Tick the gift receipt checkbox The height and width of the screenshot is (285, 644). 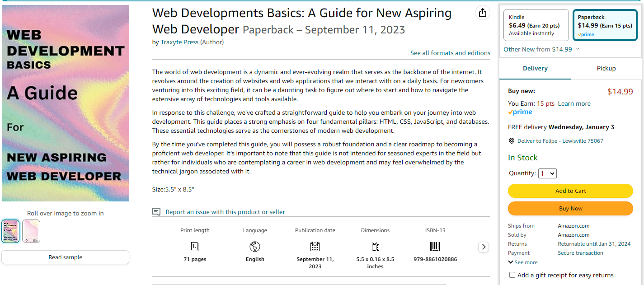click(512, 275)
